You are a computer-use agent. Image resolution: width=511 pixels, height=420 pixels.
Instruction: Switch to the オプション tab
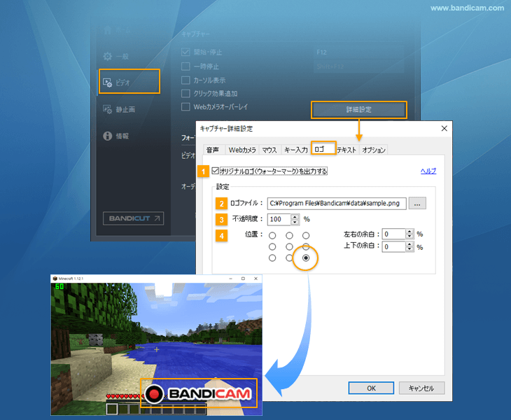(374, 150)
